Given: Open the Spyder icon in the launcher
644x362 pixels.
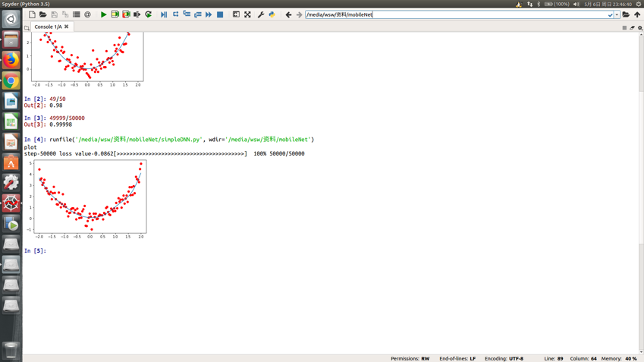Looking at the screenshot, I should pos(11,203).
